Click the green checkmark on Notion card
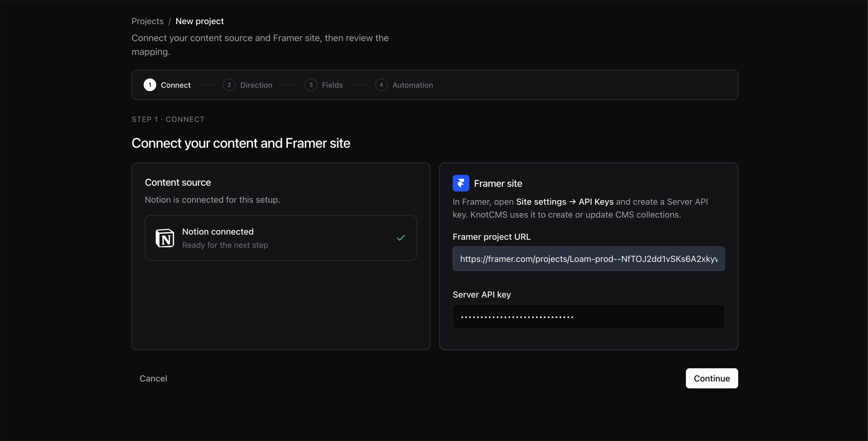This screenshot has height=441, width=868. (401, 238)
